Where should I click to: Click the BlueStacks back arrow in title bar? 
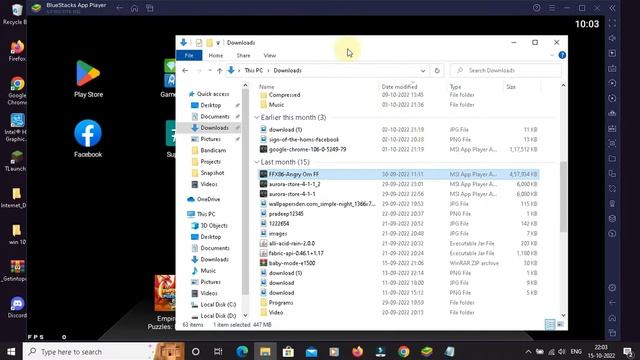pyautogui.click(x=119, y=8)
